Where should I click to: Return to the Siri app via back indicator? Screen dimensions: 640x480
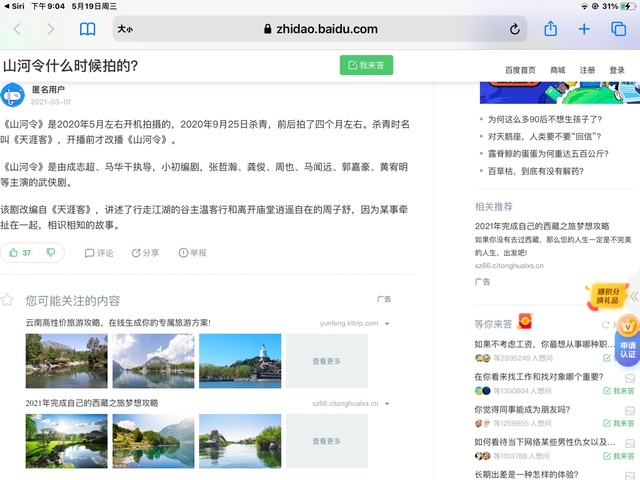click(14, 6)
